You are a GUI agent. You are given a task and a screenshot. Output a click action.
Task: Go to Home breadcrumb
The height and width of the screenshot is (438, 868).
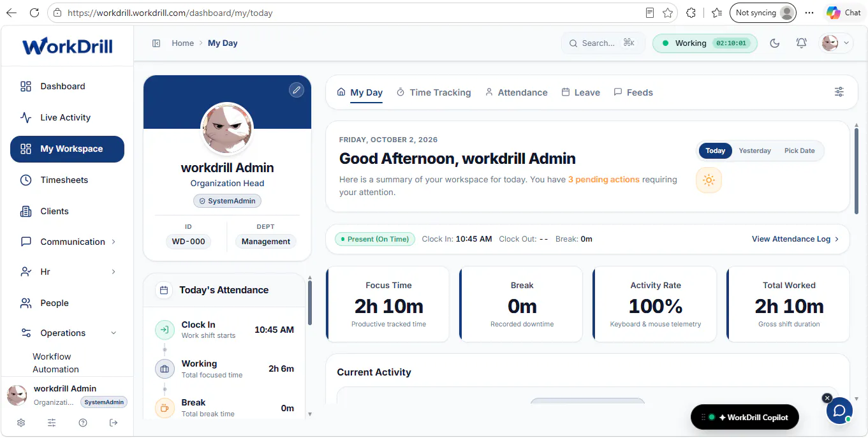click(x=182, y=43)
